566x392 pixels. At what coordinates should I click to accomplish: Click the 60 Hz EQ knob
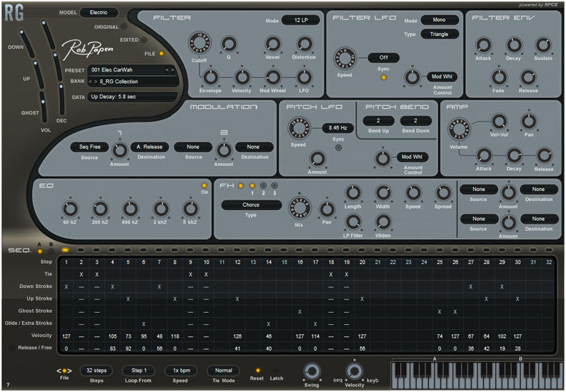coord(69,209)
